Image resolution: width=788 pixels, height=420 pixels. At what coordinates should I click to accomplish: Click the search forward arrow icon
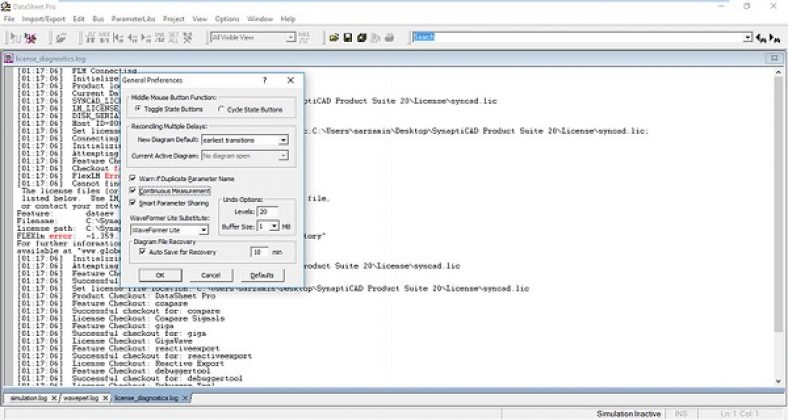[x=775, y=38]
